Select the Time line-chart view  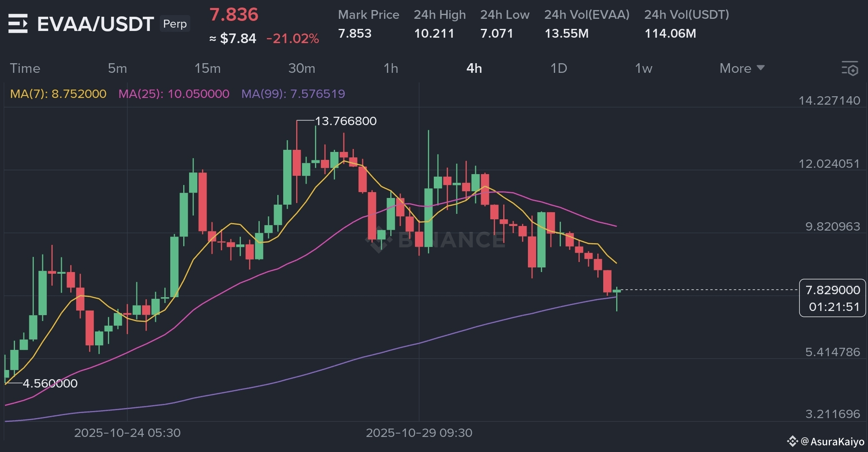[25, 68]
